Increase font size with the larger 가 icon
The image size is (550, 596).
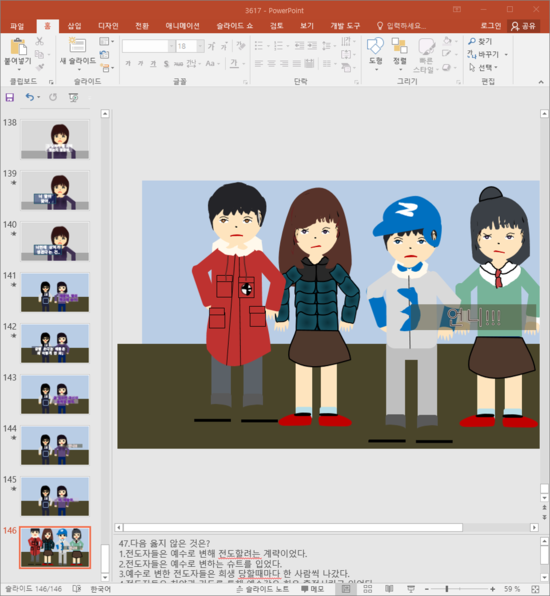[211, 46]
